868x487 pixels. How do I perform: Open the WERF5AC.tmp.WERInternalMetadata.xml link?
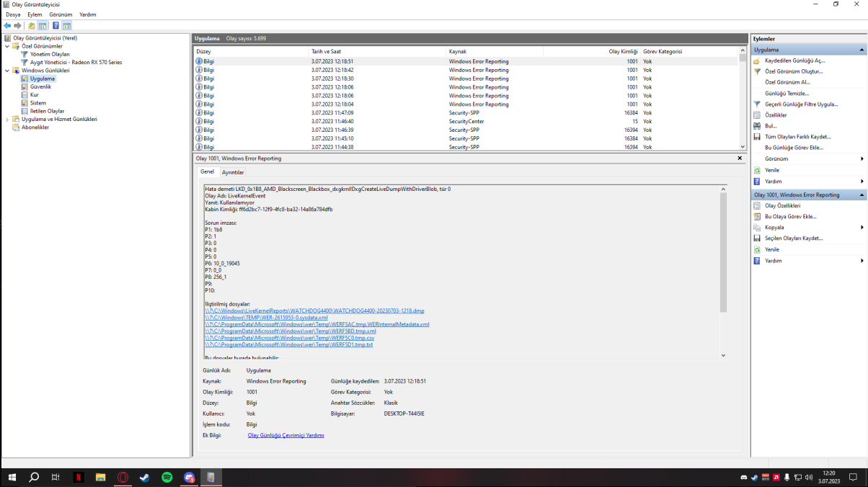coord(317,324)
